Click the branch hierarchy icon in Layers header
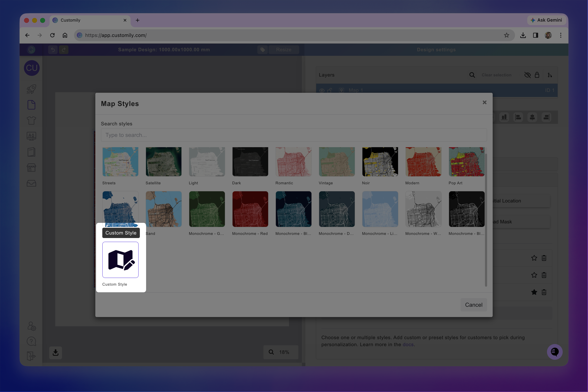Screen dimensions: 588x392 pyautogui.click(x=550, y=75)
